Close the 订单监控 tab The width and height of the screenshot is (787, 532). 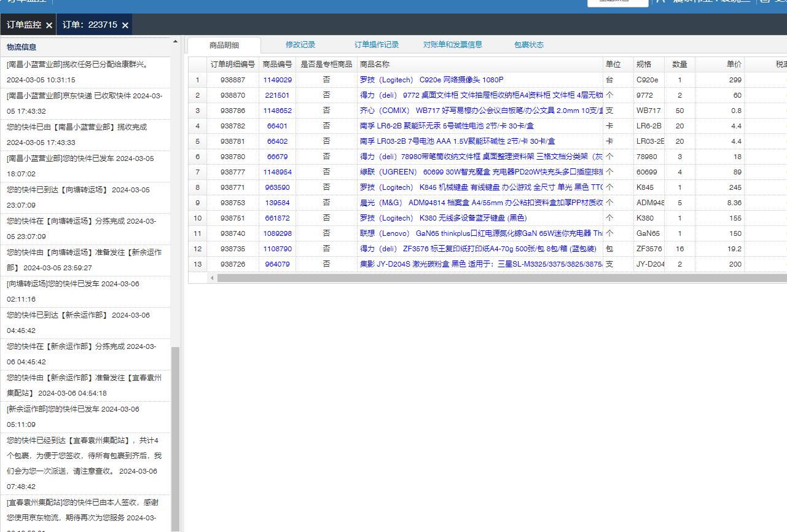(49, 25)
